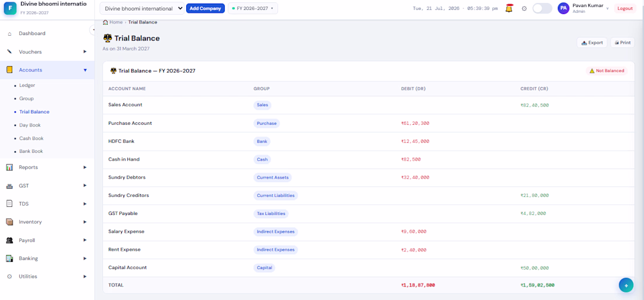The width and height of the screenshot is (644, 300).
Task: Click the ₹50,00,000 Capital credit amount
Action: (x=535, y=268)
